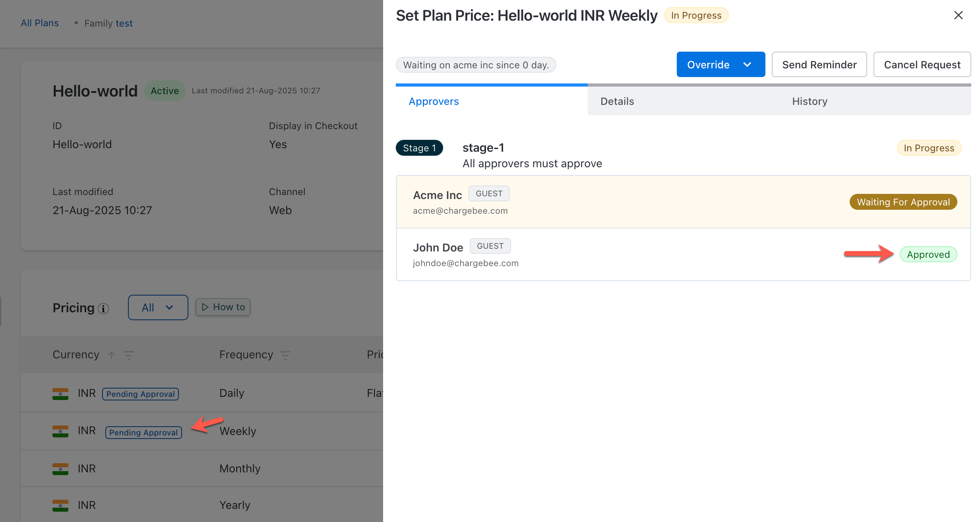Open the Currency column filter icon
The height and width of the screenshot is (522, 980).
[128, 355]
